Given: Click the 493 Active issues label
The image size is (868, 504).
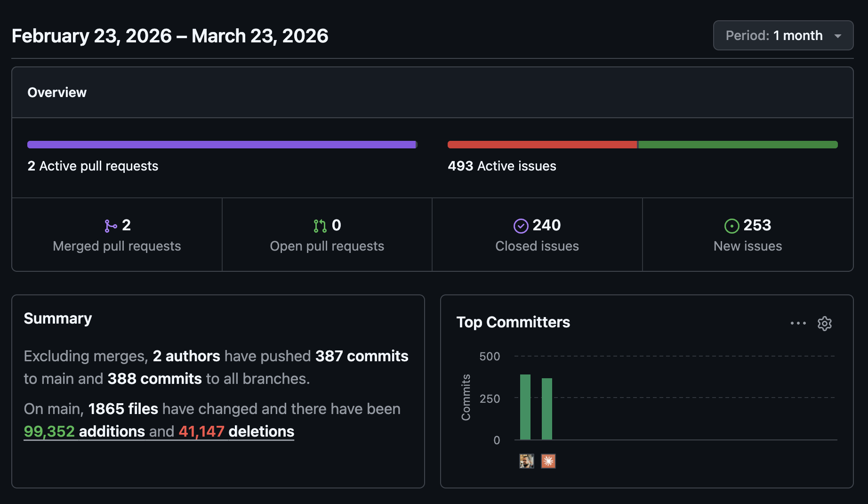Looking at the screenshot, I should point(502,166).
